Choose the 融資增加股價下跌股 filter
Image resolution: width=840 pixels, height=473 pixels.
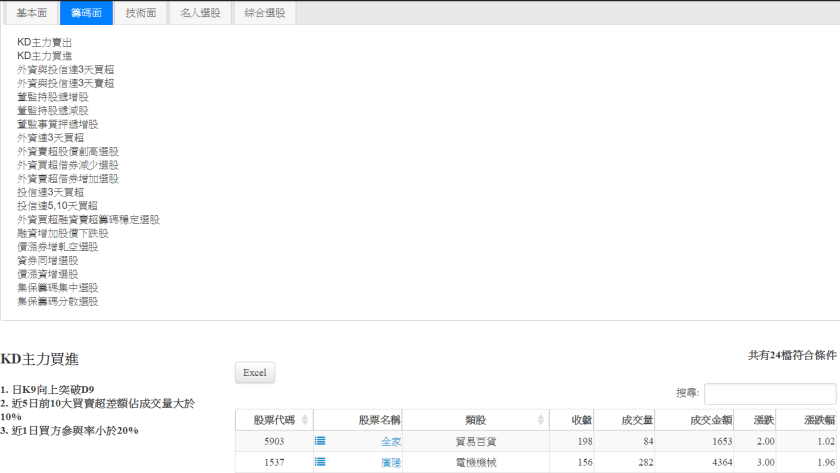(62, 233)
